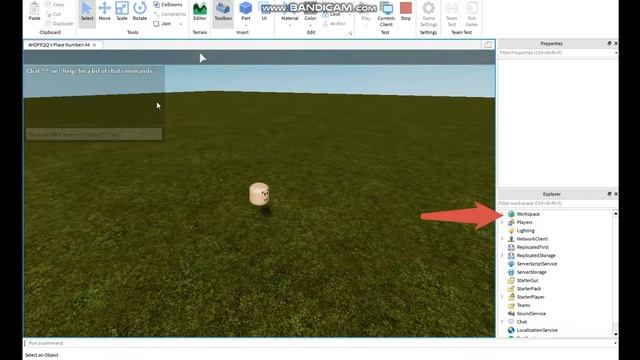Screen dimensions: 640x360
Task: Select Chat in Explorer
Action: pyautogui.click(x=521, y=322)
